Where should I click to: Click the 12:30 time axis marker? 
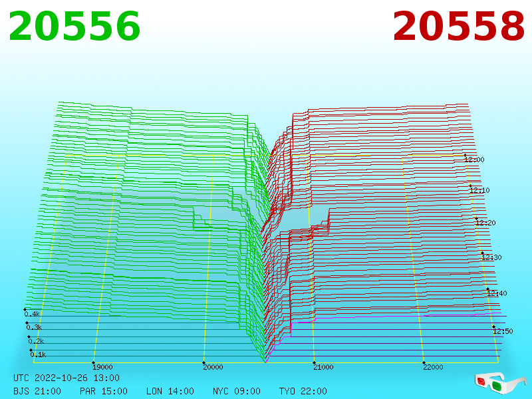pos(491,257)
